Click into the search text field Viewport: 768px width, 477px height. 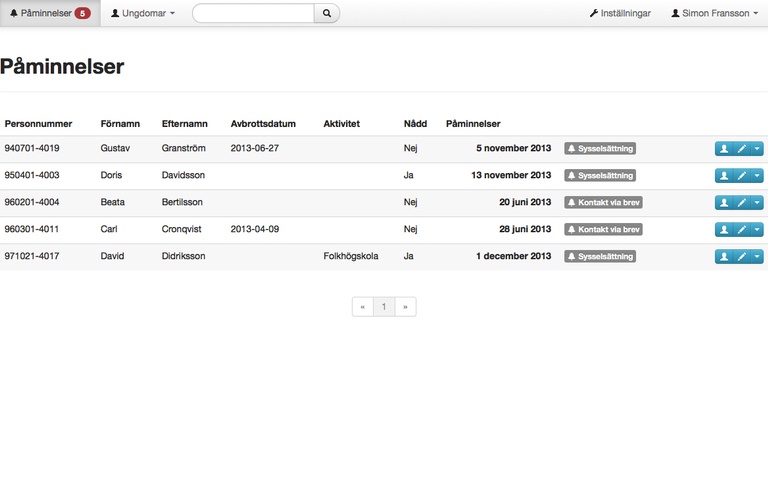pos(253,13)
